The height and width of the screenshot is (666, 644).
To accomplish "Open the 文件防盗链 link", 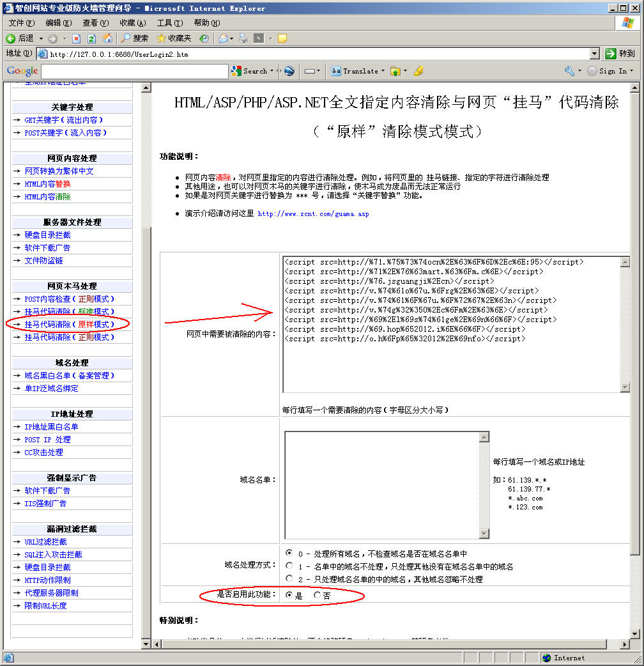I will coord(43,260).
